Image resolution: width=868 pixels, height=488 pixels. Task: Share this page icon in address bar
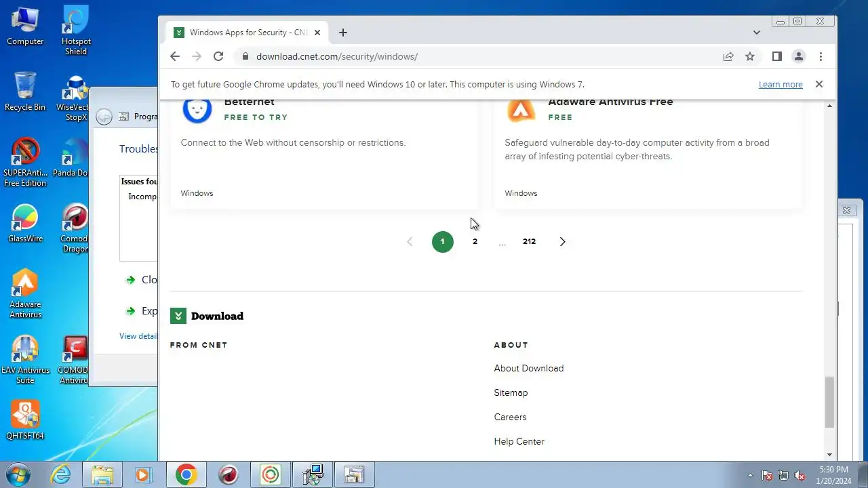tap(728, 56)
